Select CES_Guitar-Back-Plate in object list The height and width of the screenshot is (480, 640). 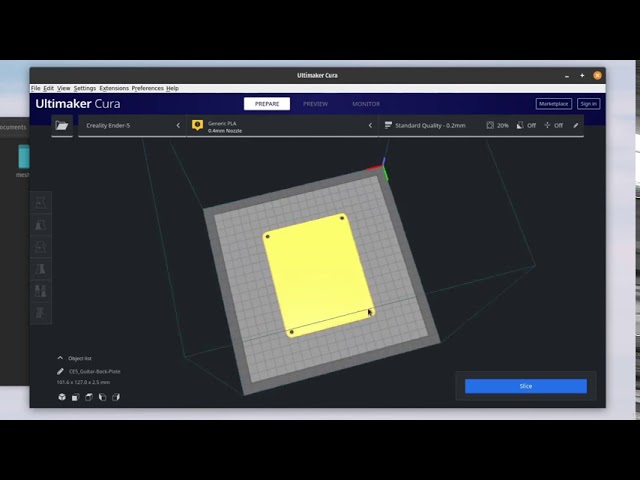coord(94,371)
